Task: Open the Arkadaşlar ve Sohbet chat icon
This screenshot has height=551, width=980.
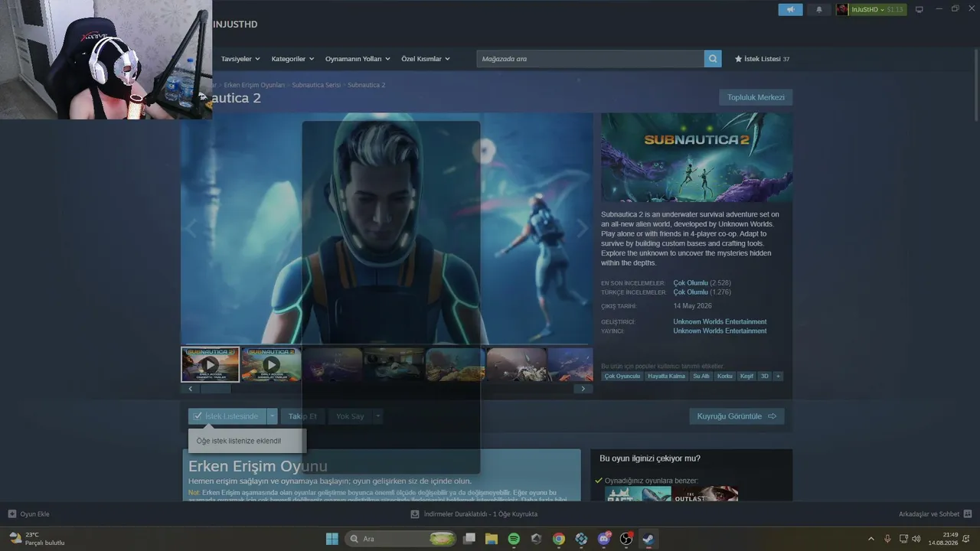Action: point(968,514)
